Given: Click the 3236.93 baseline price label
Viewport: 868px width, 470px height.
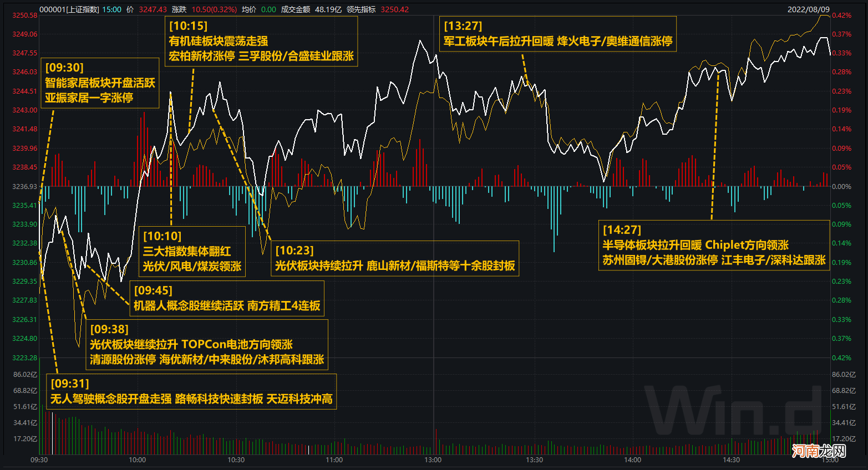Looking at the screenshot, I should (25, 187).
